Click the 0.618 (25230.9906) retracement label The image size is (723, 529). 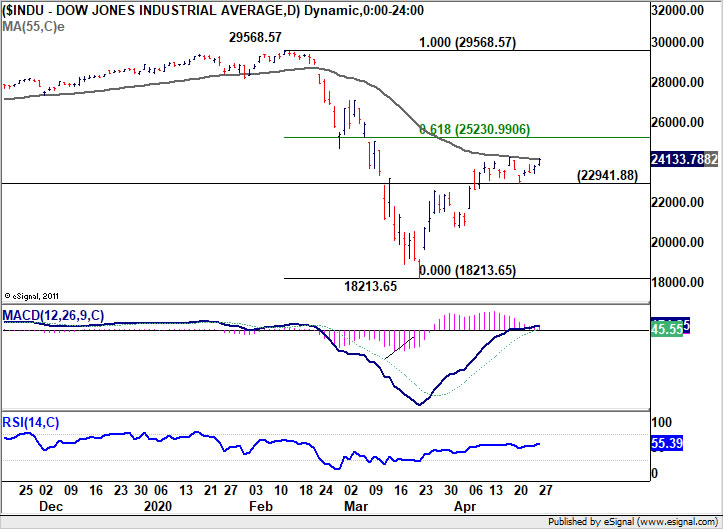click(x=474, y=129)
